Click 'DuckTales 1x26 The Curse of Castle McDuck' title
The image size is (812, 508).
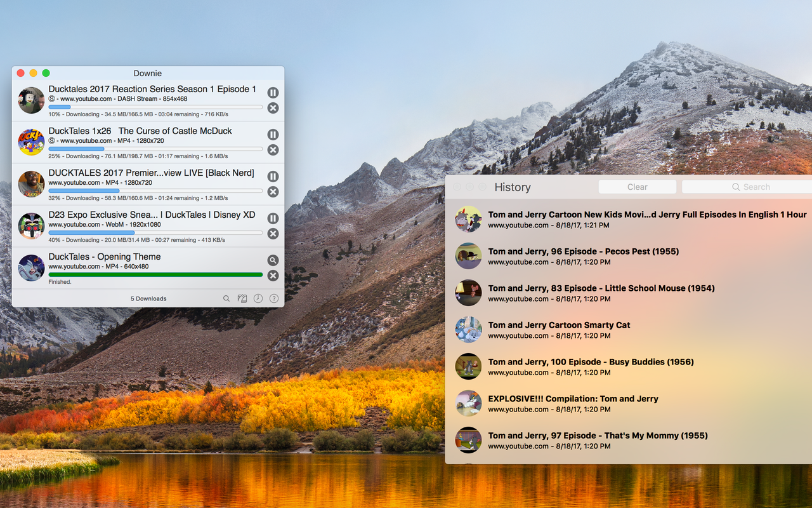(x=140, y=131)
